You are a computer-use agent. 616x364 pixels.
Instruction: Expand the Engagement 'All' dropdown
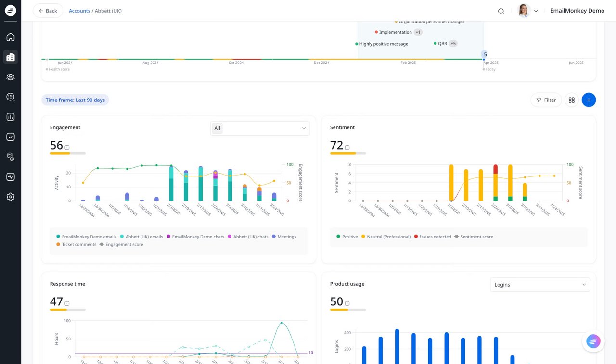[x=260, y=128]
